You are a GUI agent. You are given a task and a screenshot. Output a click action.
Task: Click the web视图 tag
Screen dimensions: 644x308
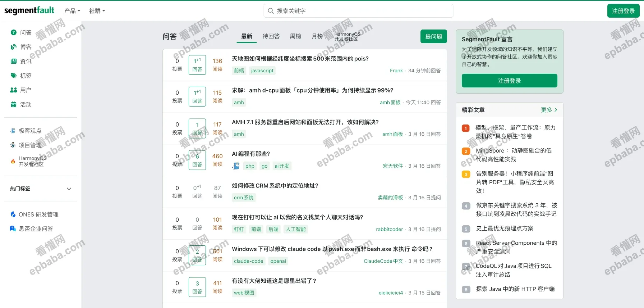pyautogui.click(x=244, y=293)
